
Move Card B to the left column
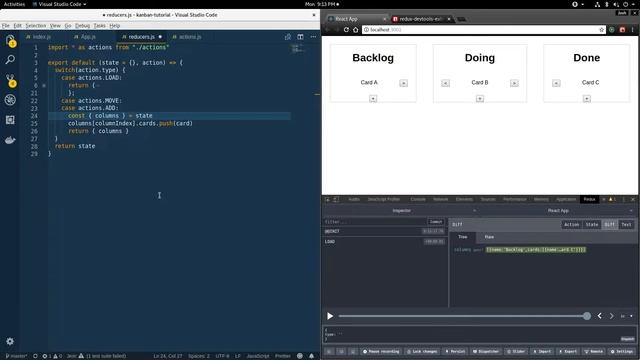pyautogui.click(x=445, y=83)
